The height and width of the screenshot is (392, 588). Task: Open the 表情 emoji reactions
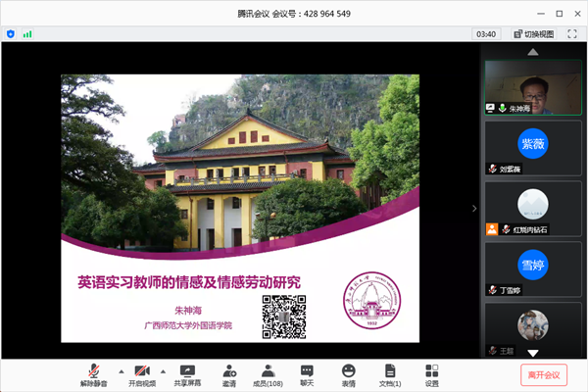click(348, 372)
